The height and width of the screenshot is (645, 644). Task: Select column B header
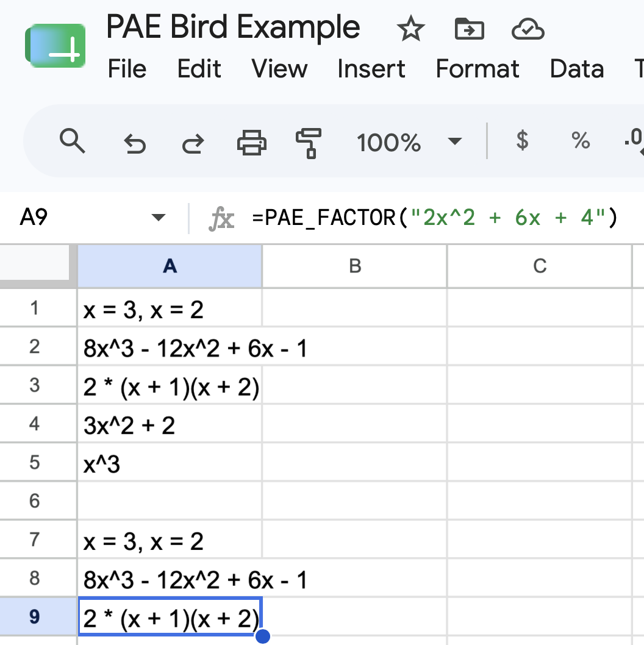point(355,266)
